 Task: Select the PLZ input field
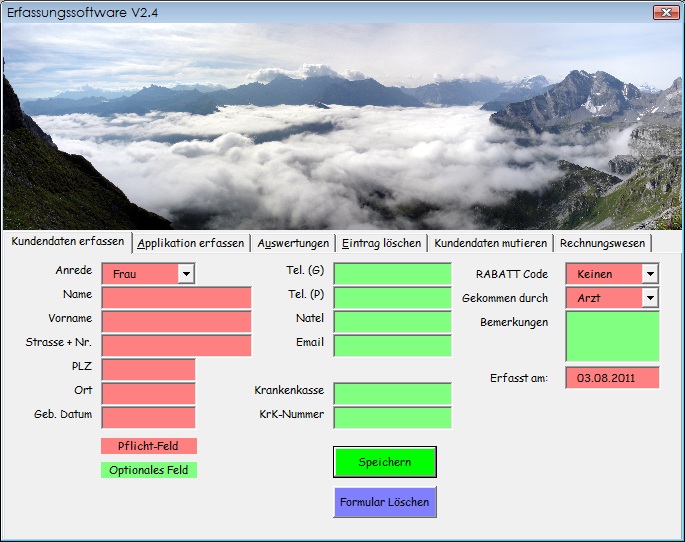coord(148,370)
